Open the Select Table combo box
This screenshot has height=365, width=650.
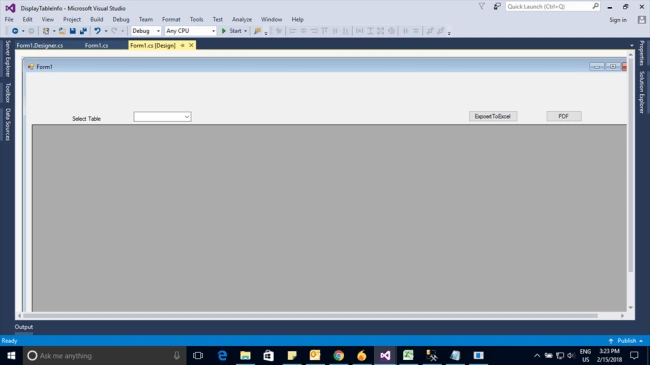coord(162,117)
